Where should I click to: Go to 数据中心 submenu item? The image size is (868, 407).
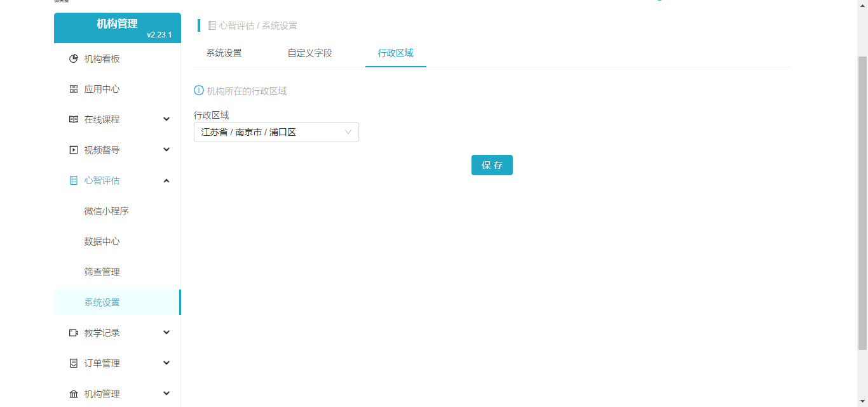click(x=102, y=241)
